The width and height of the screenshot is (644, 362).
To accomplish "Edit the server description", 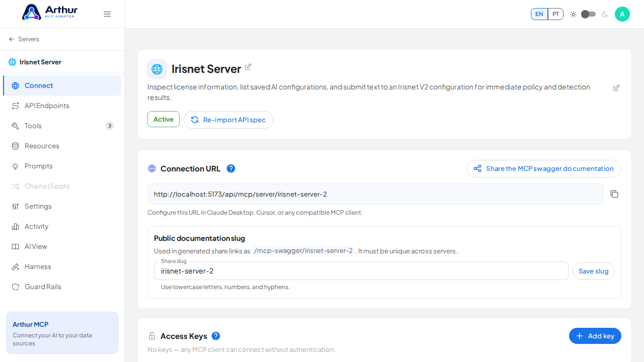I will (616, 88).
